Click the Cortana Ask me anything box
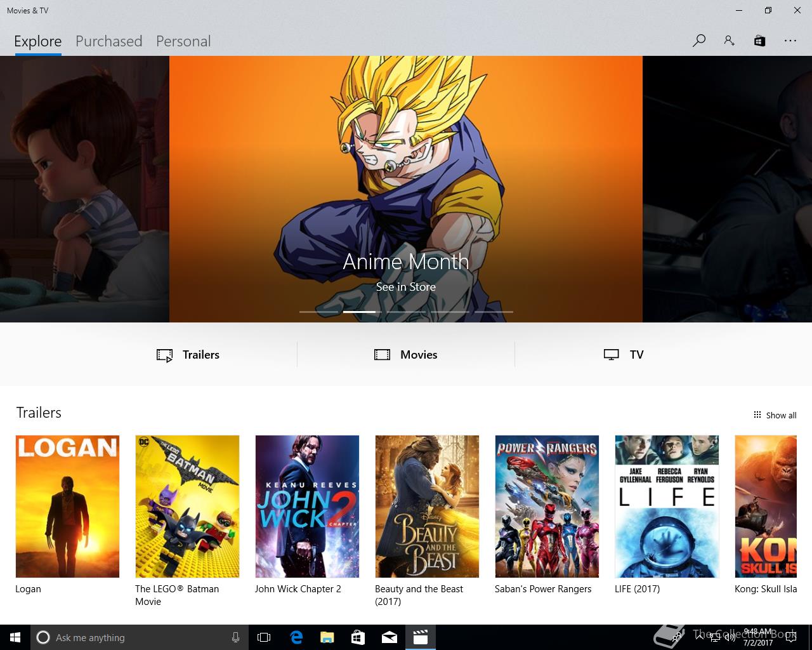 [x=138, y=637]
